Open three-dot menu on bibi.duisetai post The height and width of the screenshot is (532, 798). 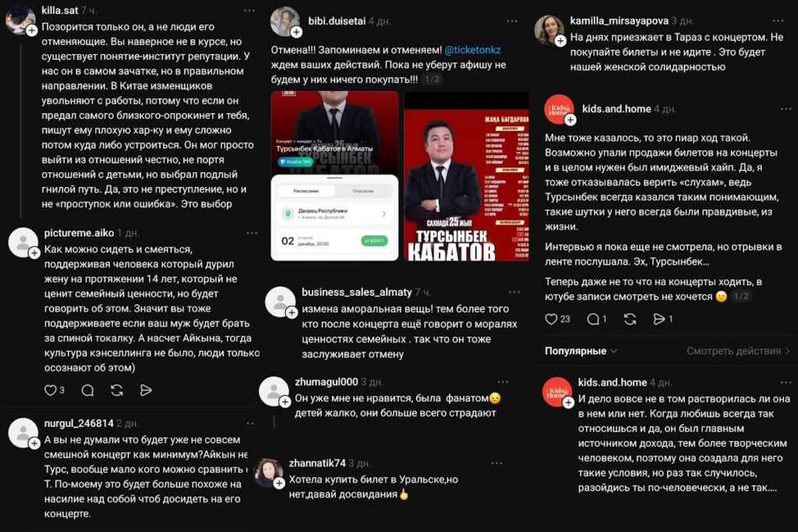click(x=512, y=21)
